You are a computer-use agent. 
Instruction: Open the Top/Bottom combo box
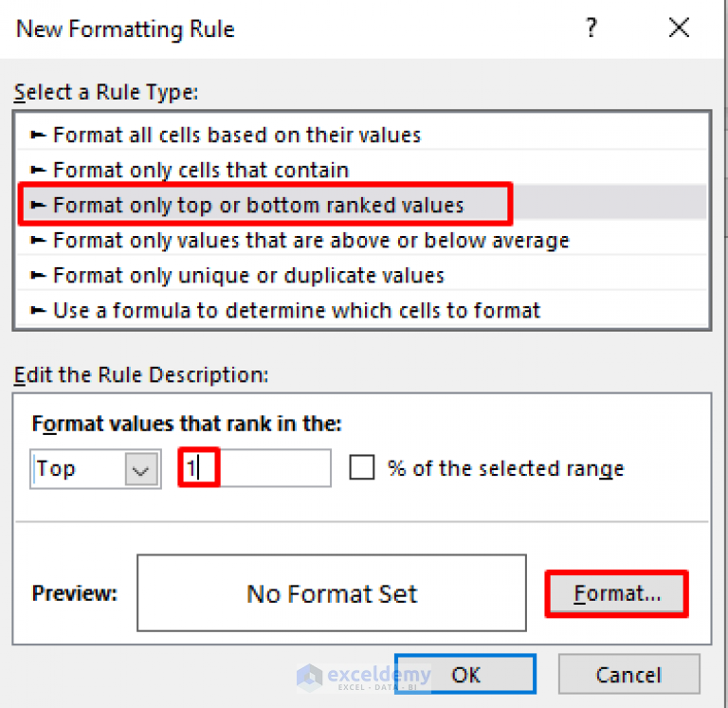click(x=96, y=469)
